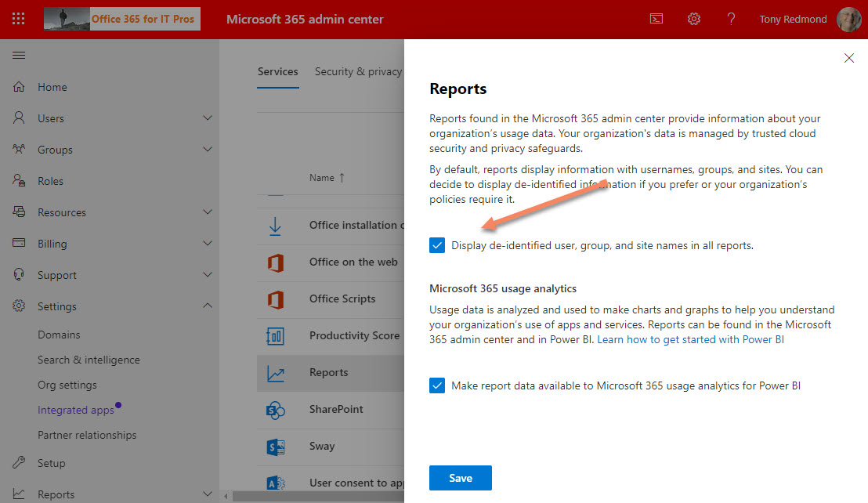Expand the Resources menu chevron

[x=208, y=212]
